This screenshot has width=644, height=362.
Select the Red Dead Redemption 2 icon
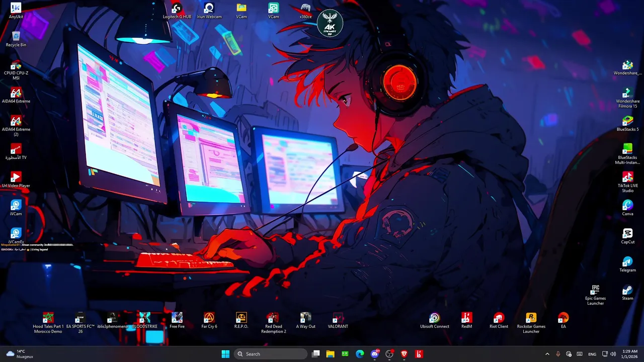[x=274, y=323]
